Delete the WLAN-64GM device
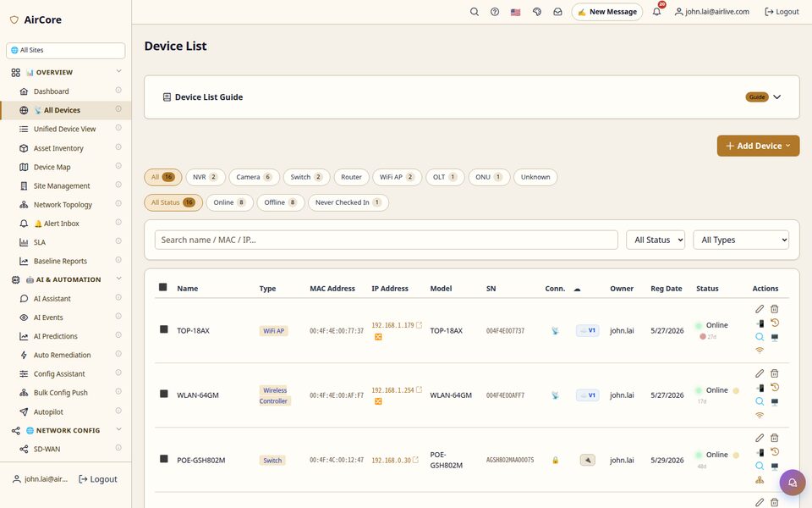This screenshot has width=812, height=508. (x=774, y=373)
